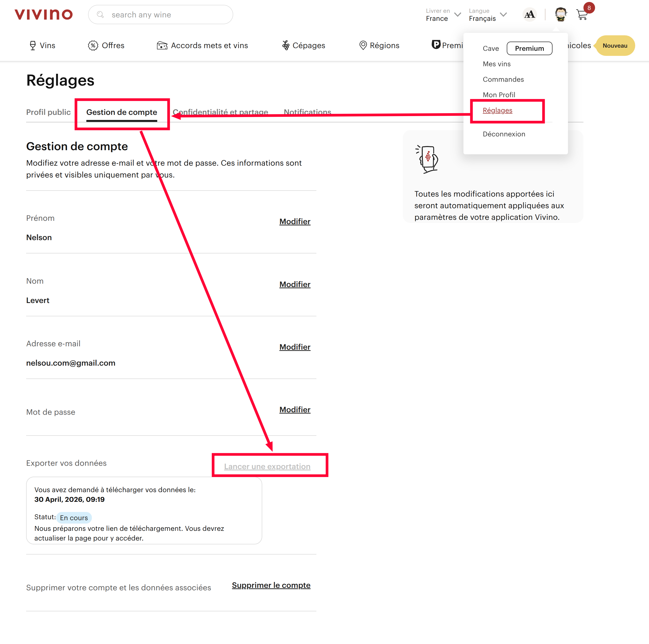
Task: Click Modifier next to Adresse e-mail
Action: 295,347
